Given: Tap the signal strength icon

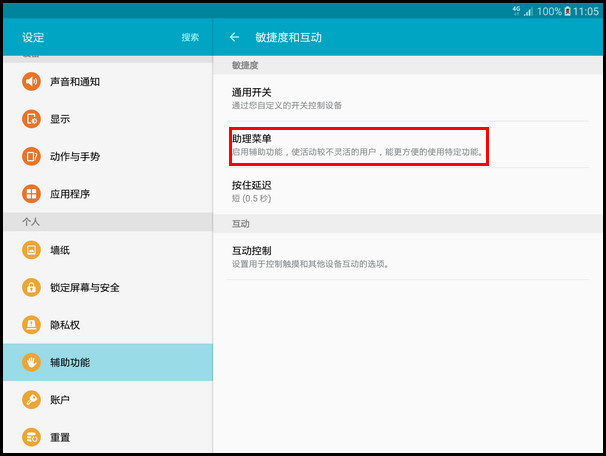Looking at the screenshot, I should pyautogui.click(x=528, y=12).
